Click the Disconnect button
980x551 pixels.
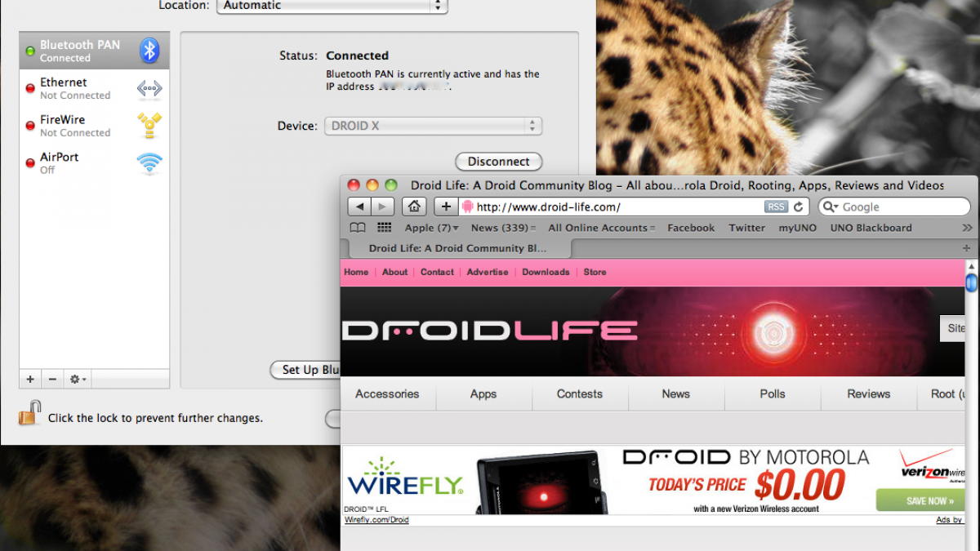pos(498,162)
